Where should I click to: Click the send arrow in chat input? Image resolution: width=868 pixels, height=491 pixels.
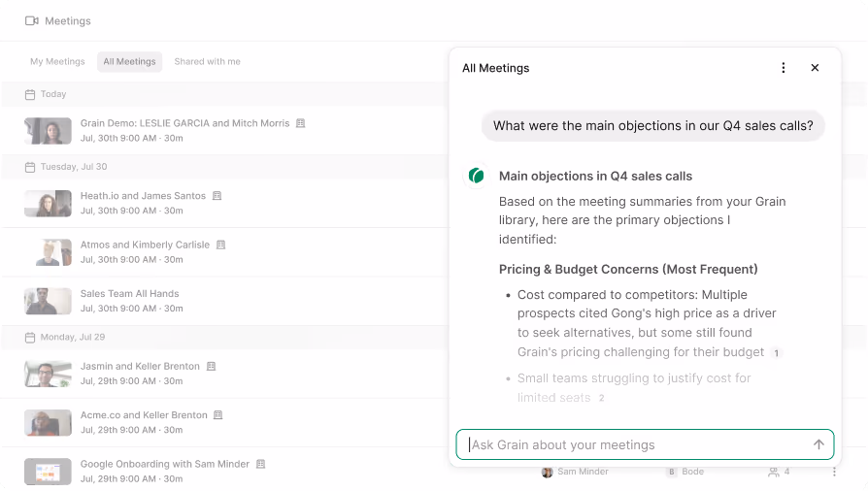818,444
